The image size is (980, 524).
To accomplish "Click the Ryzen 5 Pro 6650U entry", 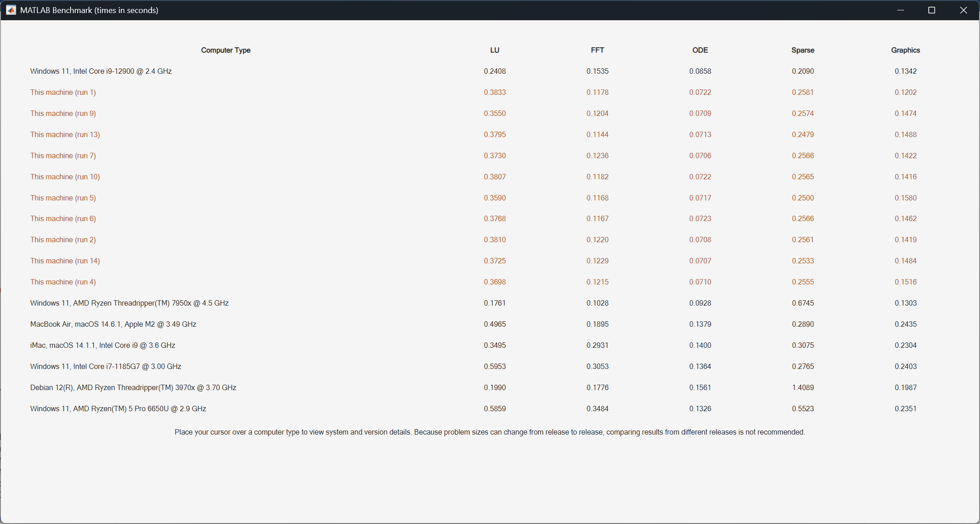I will coord(118,409).
